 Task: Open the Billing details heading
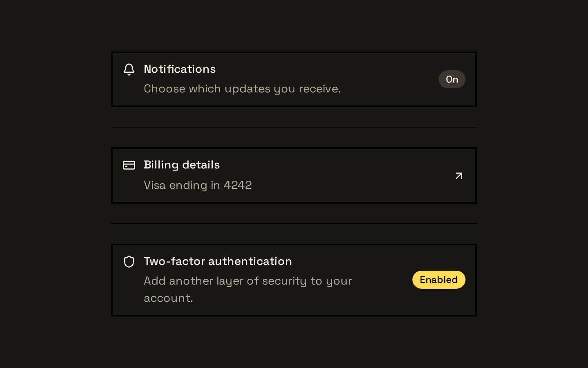point(182,165)
